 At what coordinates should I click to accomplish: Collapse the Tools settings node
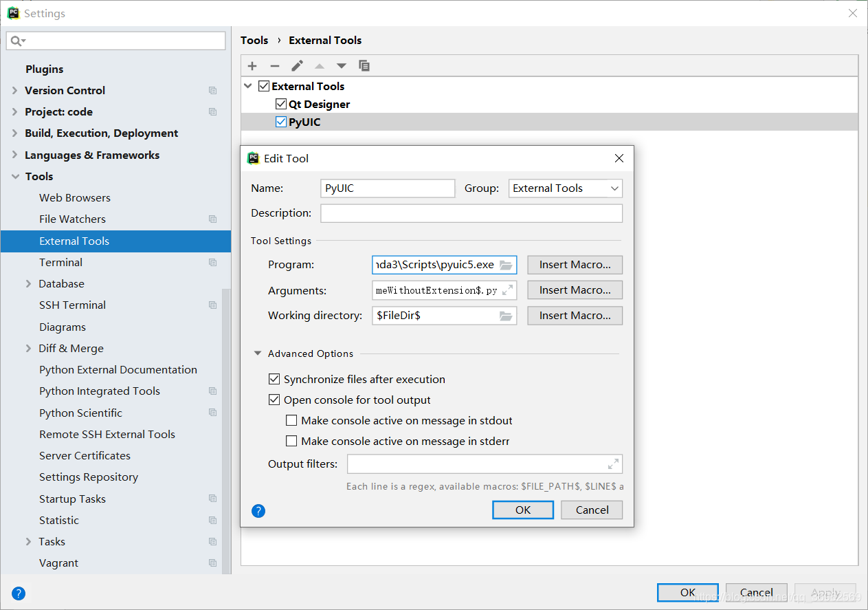(x=15, y=177)
